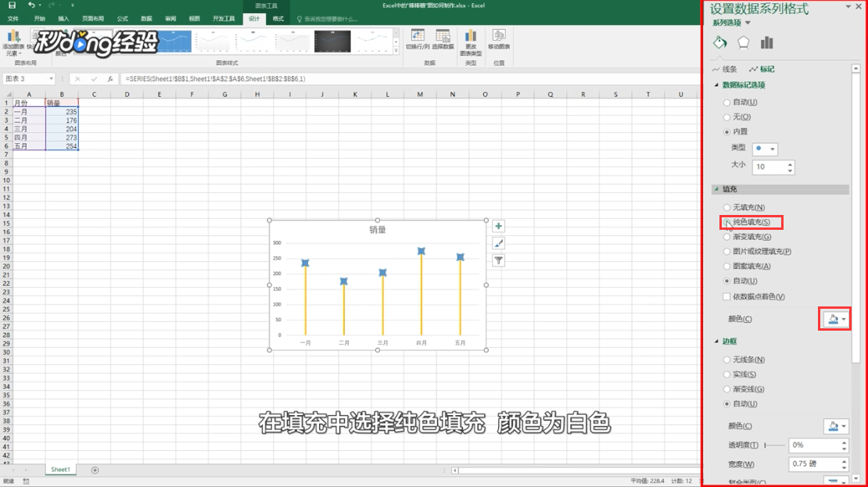Select 图案填充(A) radio button
This screenshot has width=868, height=487.
[726, 267]
